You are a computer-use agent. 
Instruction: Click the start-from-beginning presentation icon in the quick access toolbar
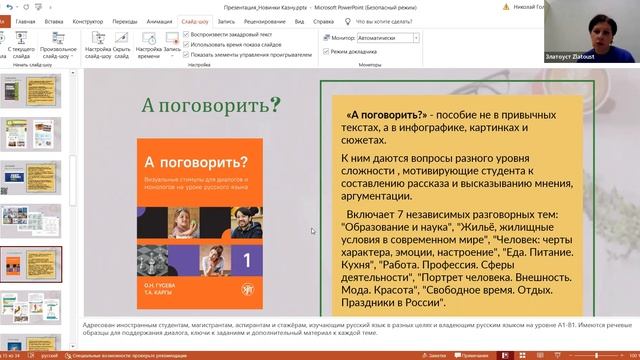pyautogui.click(x=38, y=7)
